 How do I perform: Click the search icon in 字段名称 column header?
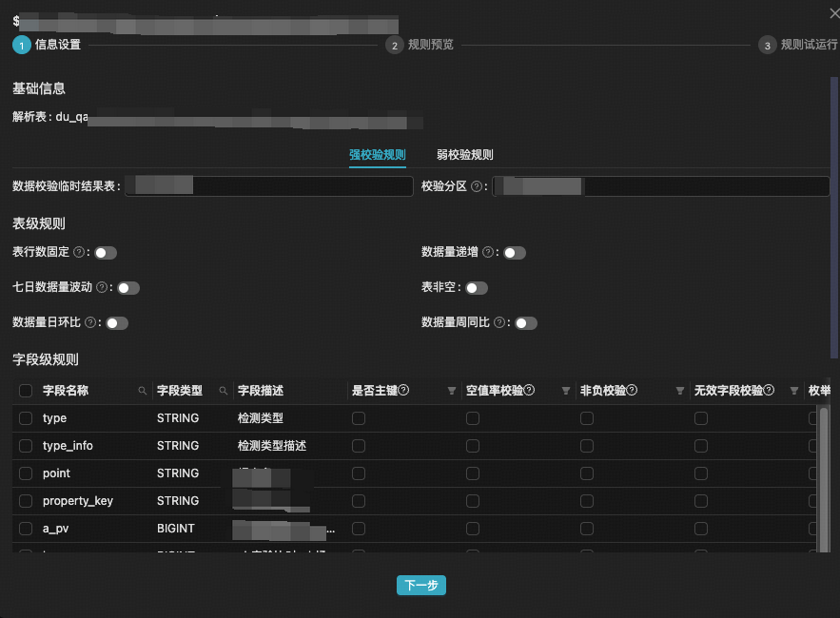pyautogui.click(x=143, y=391)
